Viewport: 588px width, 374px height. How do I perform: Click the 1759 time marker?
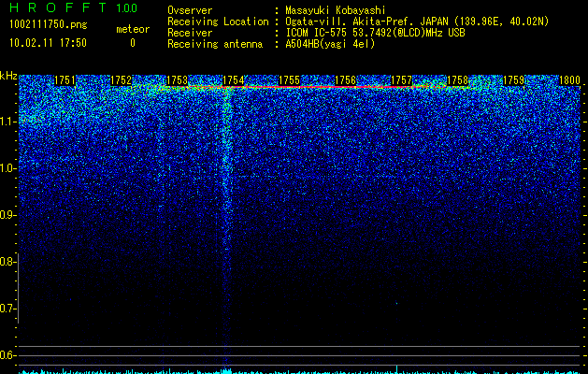pyautogui.click(x=514, y=80)
